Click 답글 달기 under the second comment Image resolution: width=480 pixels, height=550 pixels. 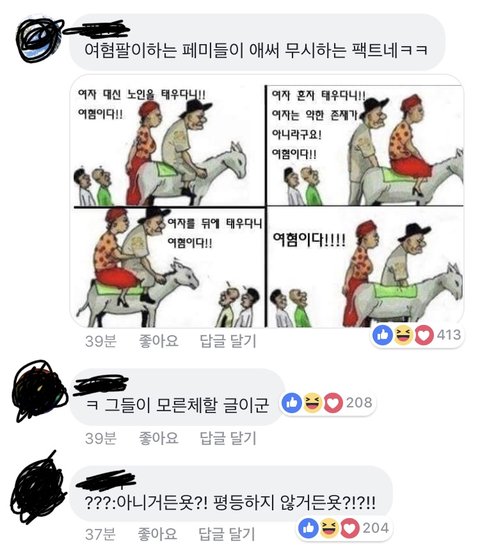point(228,438)
